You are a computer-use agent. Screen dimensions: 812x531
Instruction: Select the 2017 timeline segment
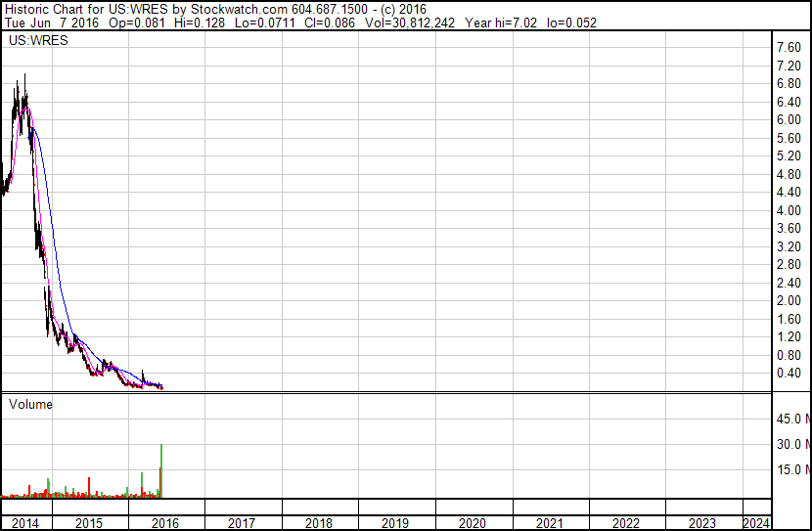(x=242, y=524)
